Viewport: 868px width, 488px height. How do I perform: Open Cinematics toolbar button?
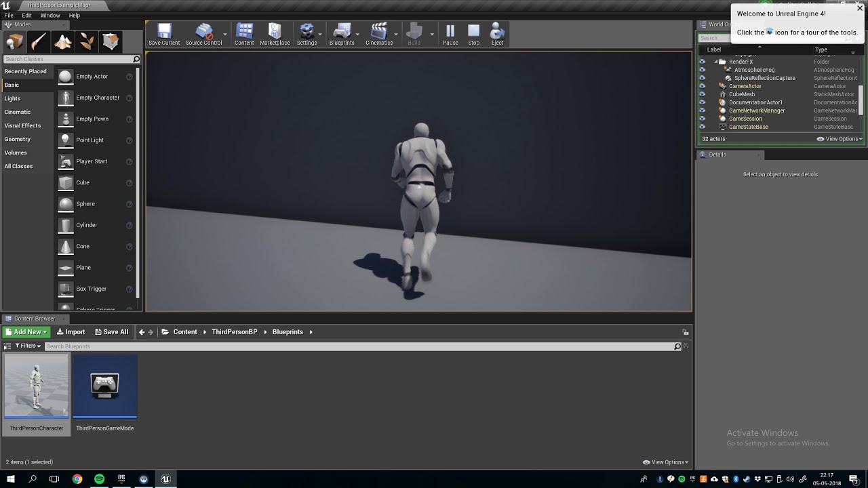click(379, 35)
